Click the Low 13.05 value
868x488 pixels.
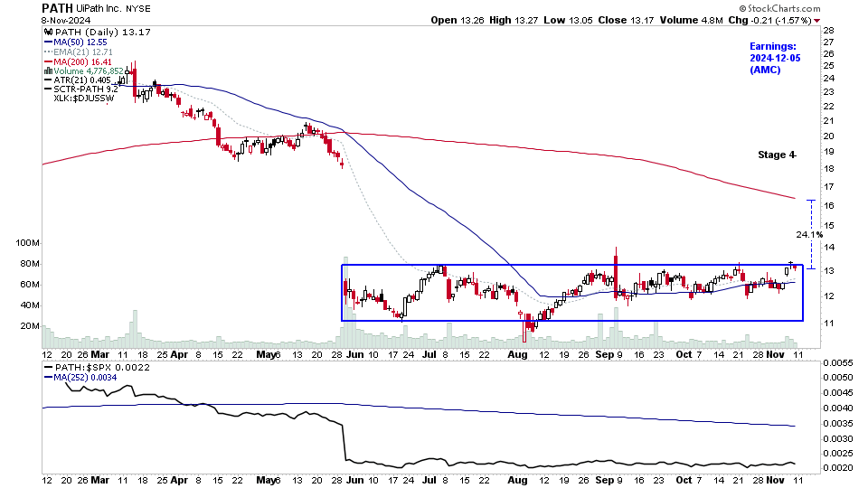coord(568,20)
